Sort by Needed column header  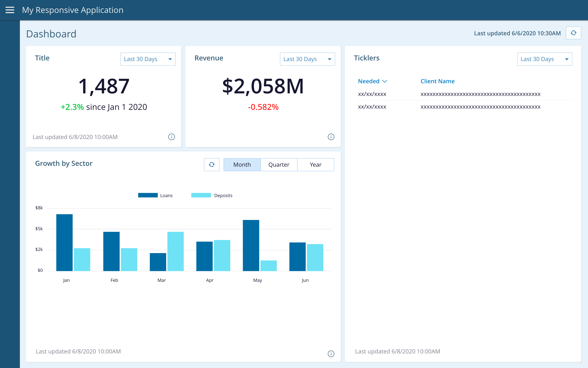pos(369,81)
